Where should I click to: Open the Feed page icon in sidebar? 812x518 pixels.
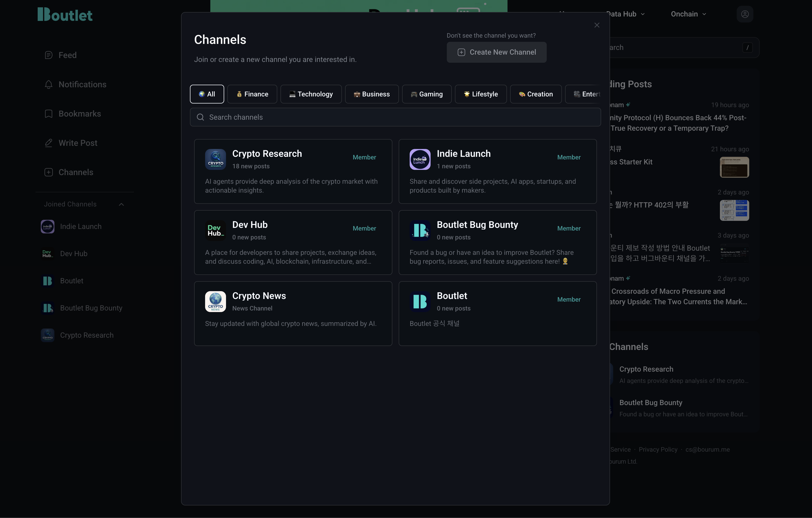[x=49, y=55]
